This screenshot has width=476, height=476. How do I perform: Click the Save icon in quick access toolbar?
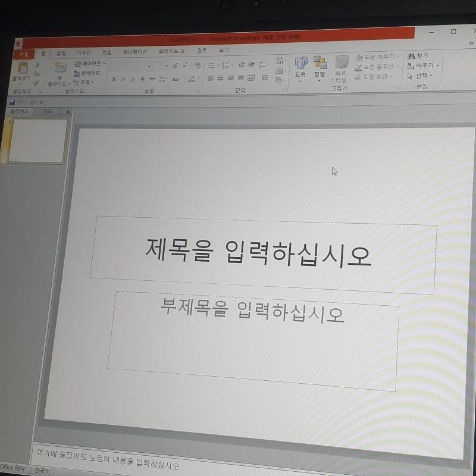(x=12, y=102)
